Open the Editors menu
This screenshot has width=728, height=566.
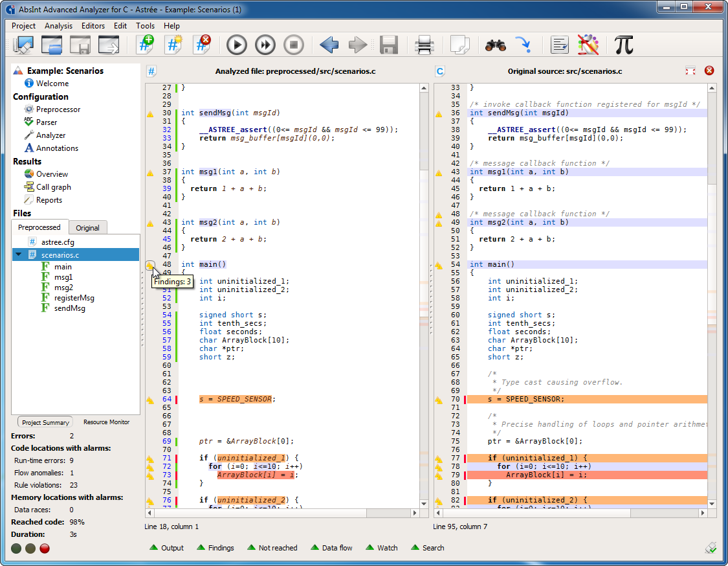coord(93,26)
